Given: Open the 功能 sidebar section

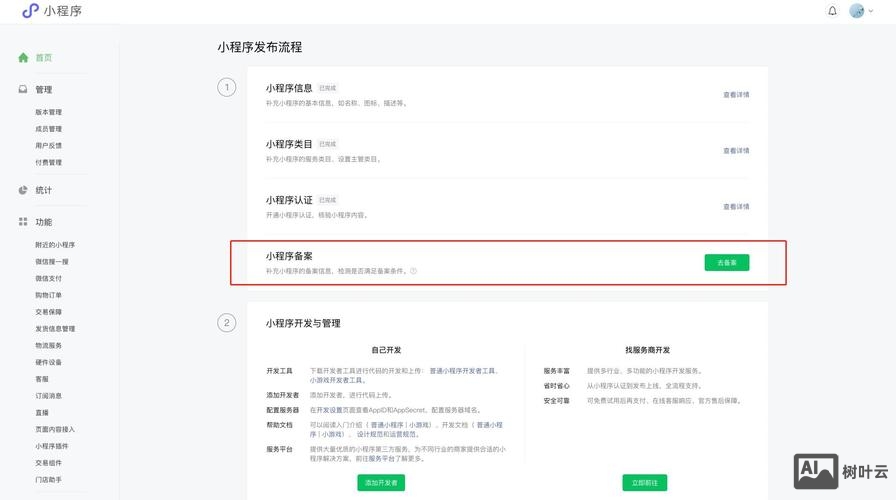Looking at the screenshot, I should [x=43, y=222].
